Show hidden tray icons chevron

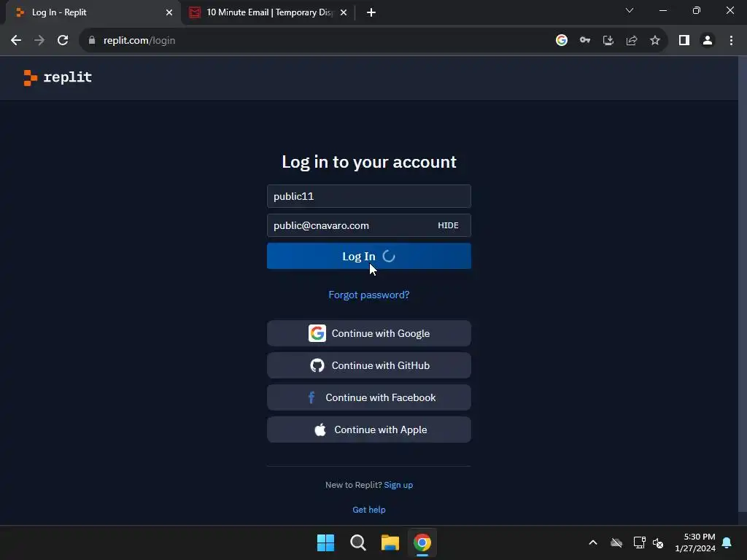pyautogui.click(x=593, y=542)
